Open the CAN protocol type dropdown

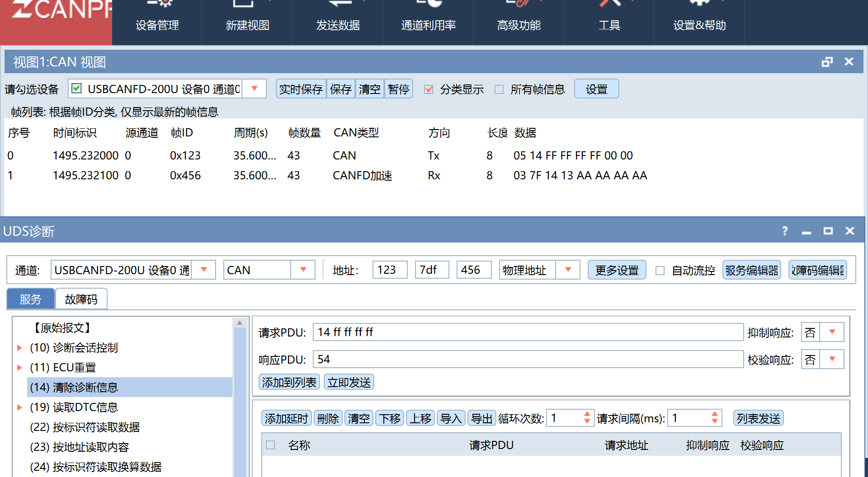tap(303, 270)
